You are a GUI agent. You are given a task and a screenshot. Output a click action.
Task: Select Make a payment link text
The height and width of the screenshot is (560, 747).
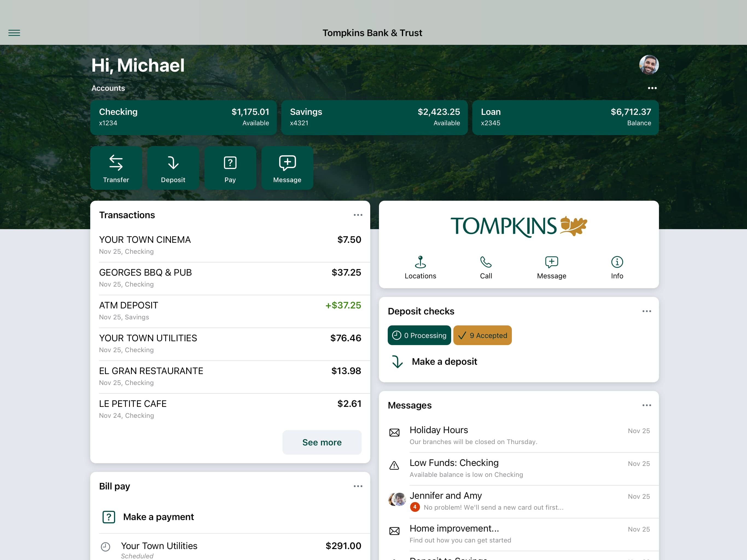pyautogui.click(x=158, y=517)
